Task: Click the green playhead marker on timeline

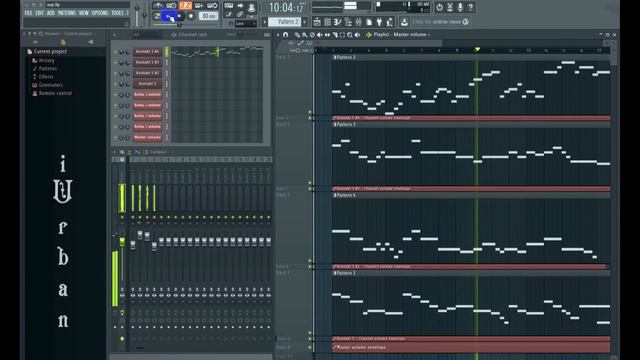Action: (x=477, y=49)
